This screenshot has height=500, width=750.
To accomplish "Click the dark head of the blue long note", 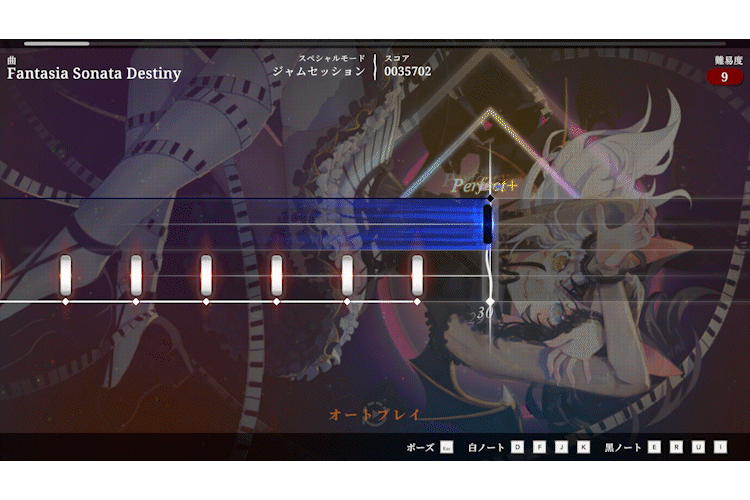I will (x=488, y=224).
